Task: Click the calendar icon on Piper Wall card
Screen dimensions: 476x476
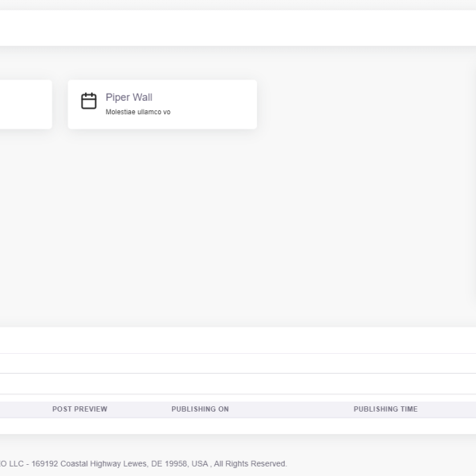Action: click(x=89, y=102)
